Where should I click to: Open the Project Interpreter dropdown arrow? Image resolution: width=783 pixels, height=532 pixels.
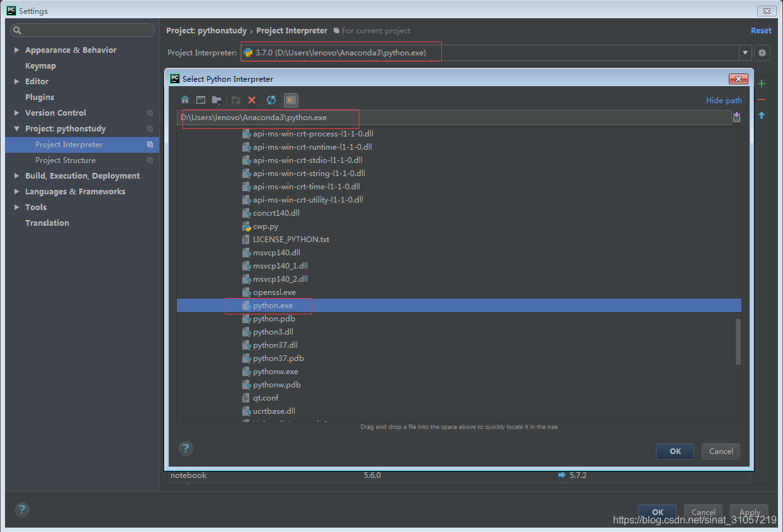[745, 53]
